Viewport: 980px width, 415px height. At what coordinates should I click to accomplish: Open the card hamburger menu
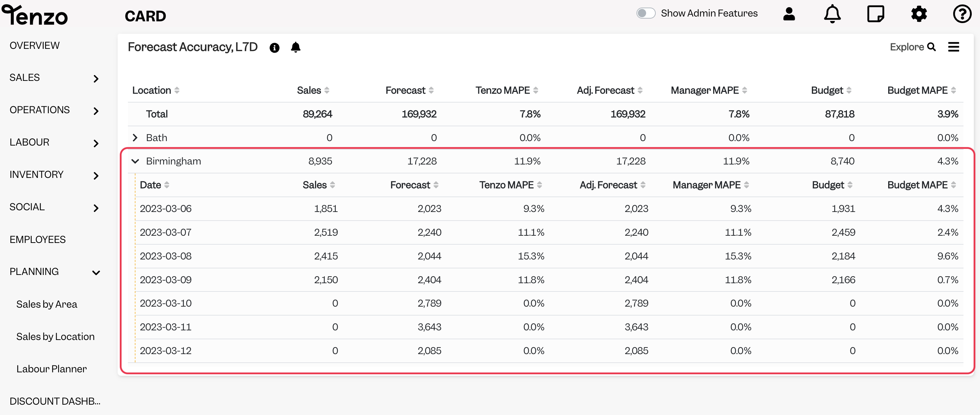(x=954, y=47)
